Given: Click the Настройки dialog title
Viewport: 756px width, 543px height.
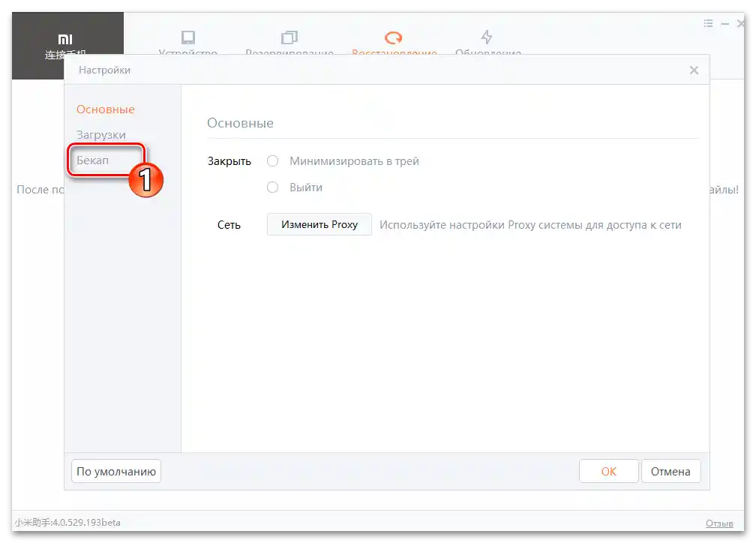Looking at the screenshot, I should (105, 70).
